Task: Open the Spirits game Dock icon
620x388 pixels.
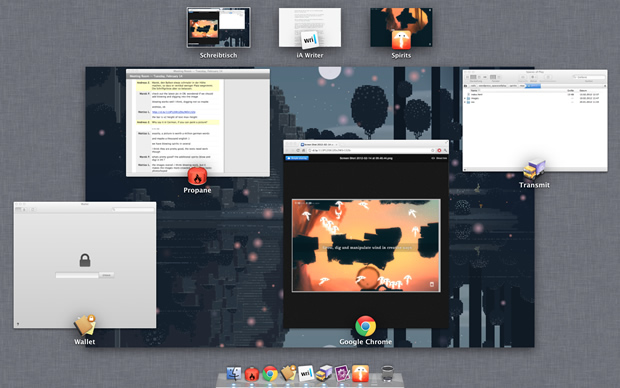Action: tap(361, 373)
